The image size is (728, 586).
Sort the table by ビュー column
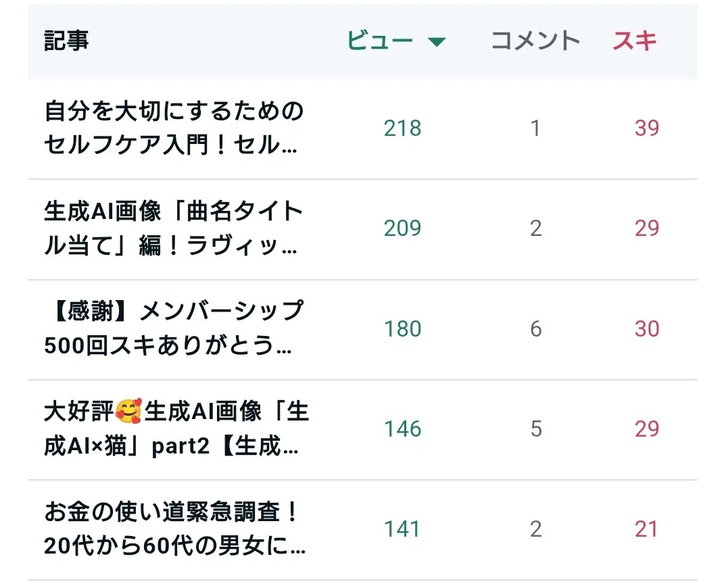click(380, 41)
